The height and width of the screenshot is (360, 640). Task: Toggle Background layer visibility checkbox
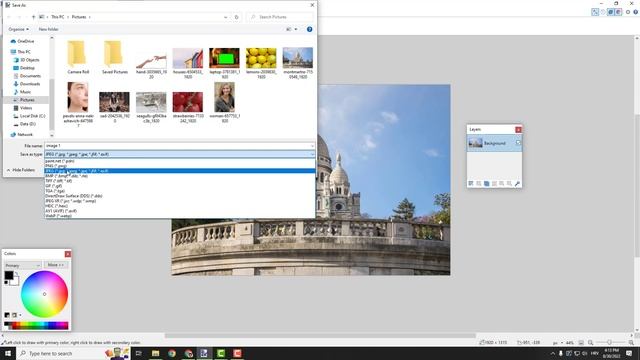coord(518,143)
